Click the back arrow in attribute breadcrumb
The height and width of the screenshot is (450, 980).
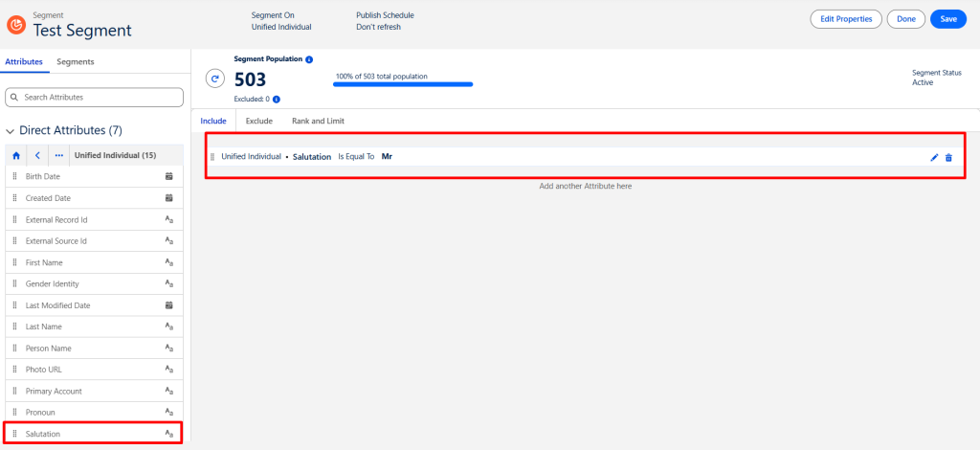37,155
